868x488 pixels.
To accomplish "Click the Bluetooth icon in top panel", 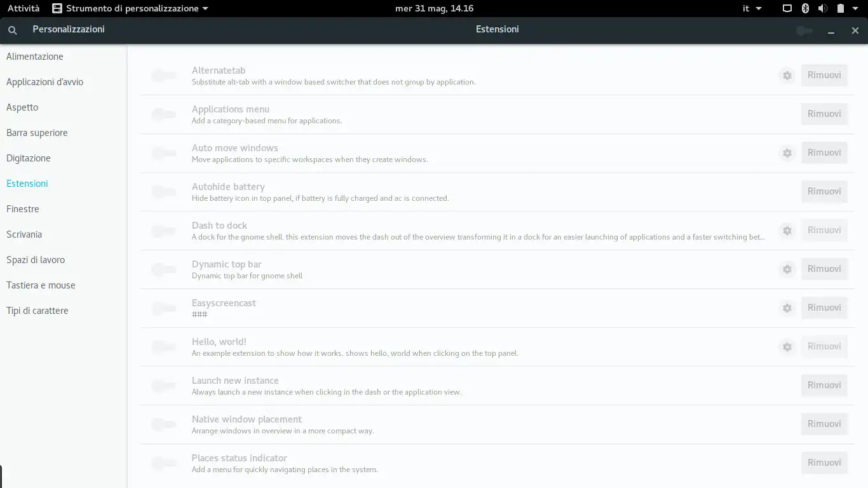I will (x=805, y=8).
